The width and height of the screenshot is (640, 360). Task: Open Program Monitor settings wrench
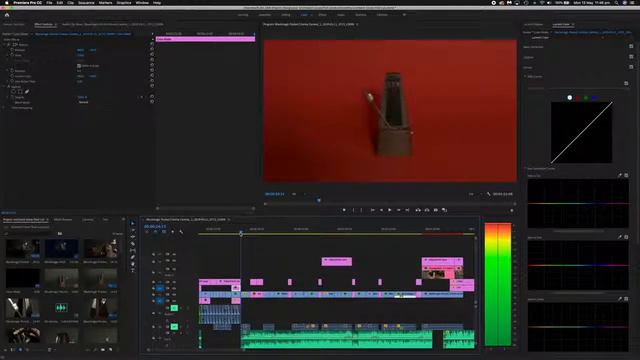[x=488, y=194]
